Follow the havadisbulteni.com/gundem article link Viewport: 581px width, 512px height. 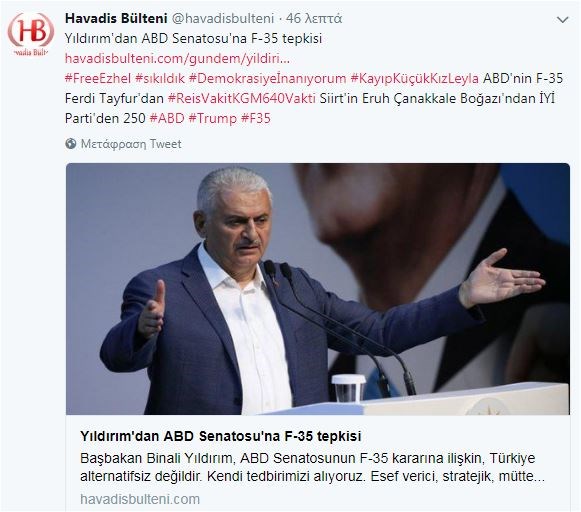[x=177, y=59]
